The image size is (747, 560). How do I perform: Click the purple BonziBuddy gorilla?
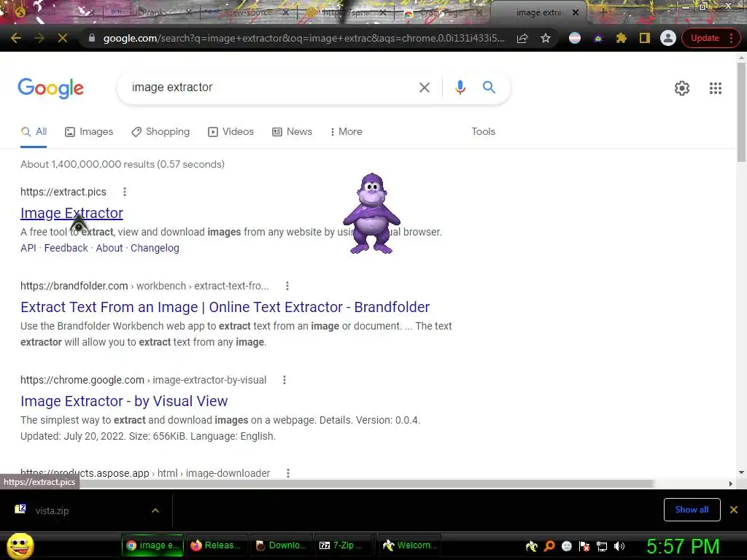371,214
